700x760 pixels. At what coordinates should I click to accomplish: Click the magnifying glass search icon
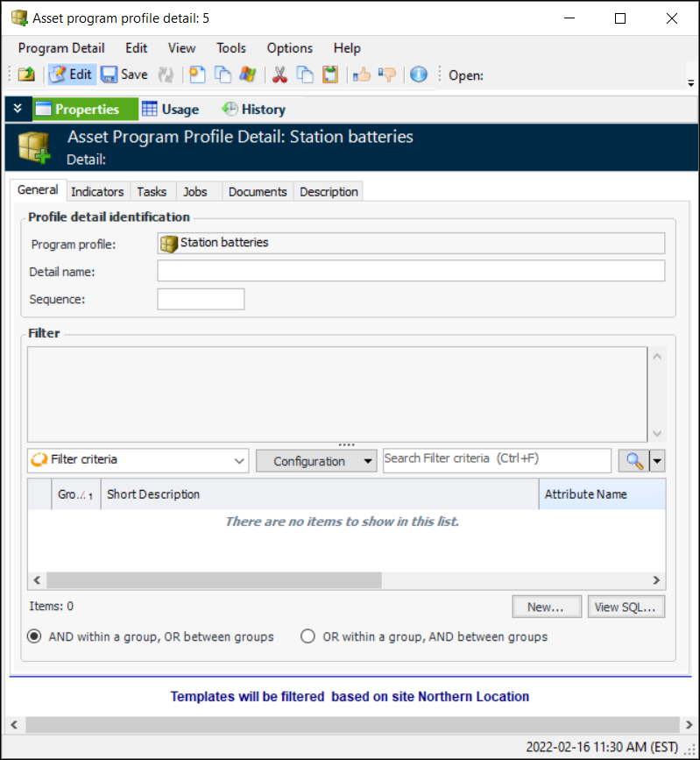634,460
